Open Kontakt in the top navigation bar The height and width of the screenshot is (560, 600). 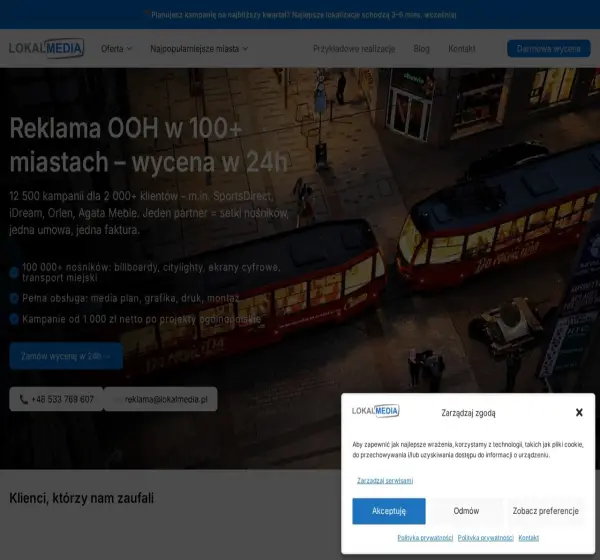point(462,49)
